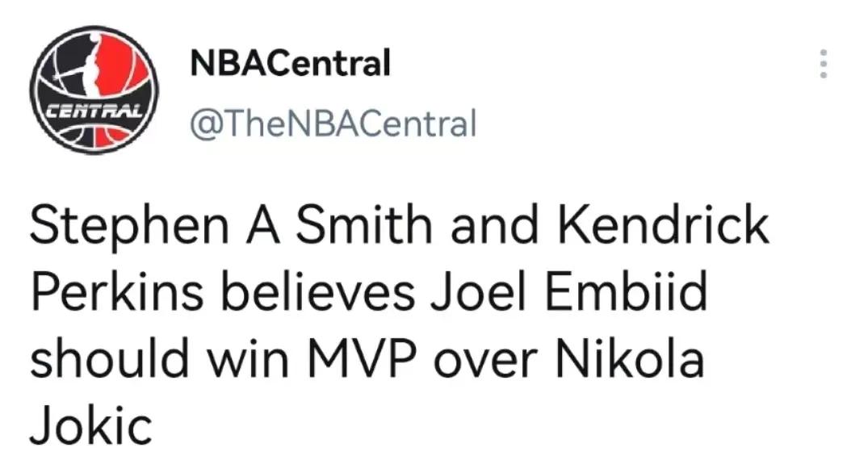Image resolution: width=868 pixels, height=473 pixels.
Task: Click the word Kendrick in the tweet
Action: coord(663,224)
